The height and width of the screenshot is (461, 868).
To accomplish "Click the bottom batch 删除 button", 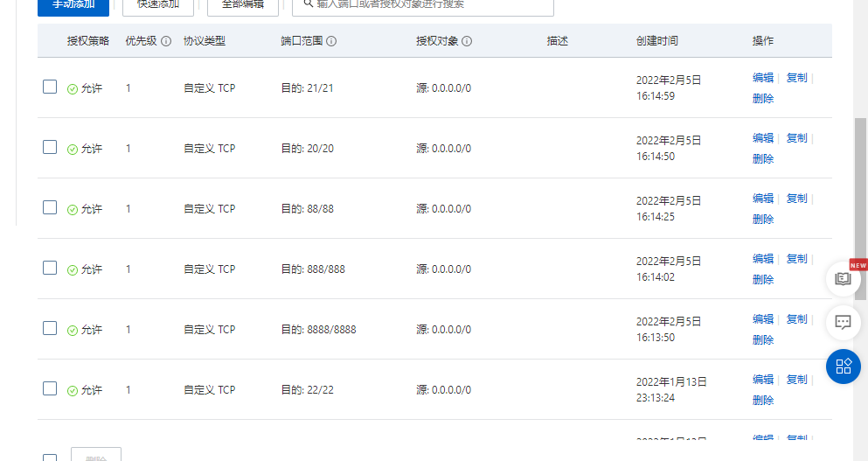I will [x=96, y=454].
